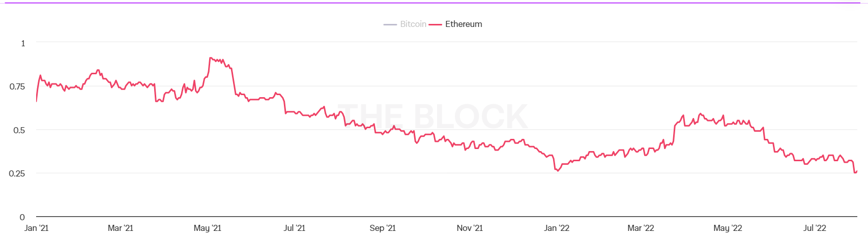
Task: Click the Jan '22 x-axis label
Action: tap(557, 228)
